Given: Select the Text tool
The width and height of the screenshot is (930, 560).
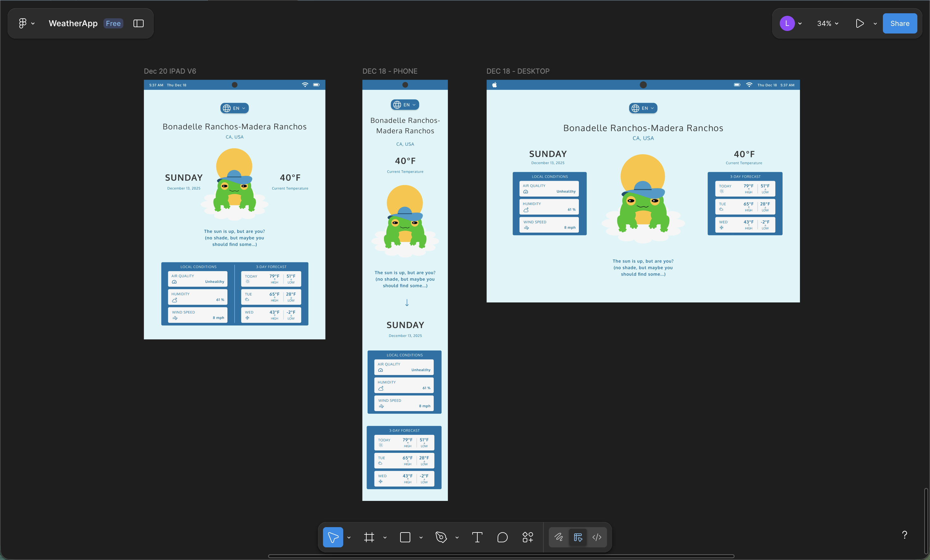Looking at the screenshot, I should (477, 537).
